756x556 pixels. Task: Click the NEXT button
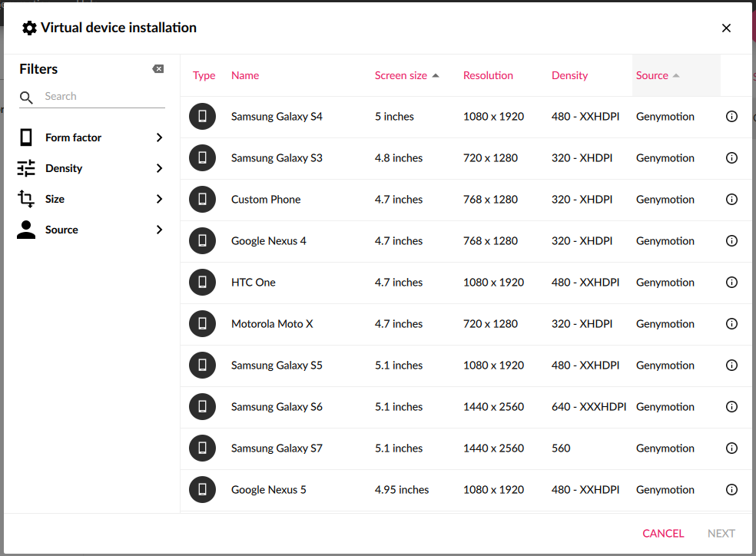721,534
